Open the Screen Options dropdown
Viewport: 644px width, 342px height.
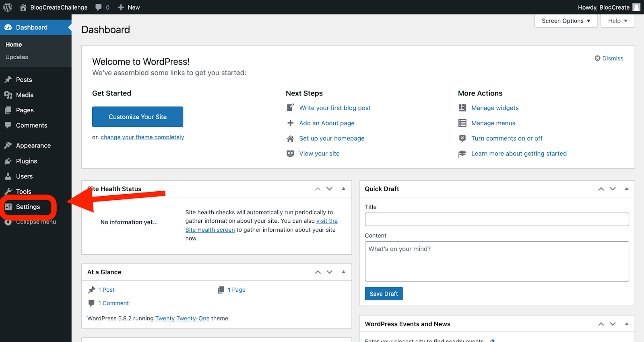tap(566, 21)
